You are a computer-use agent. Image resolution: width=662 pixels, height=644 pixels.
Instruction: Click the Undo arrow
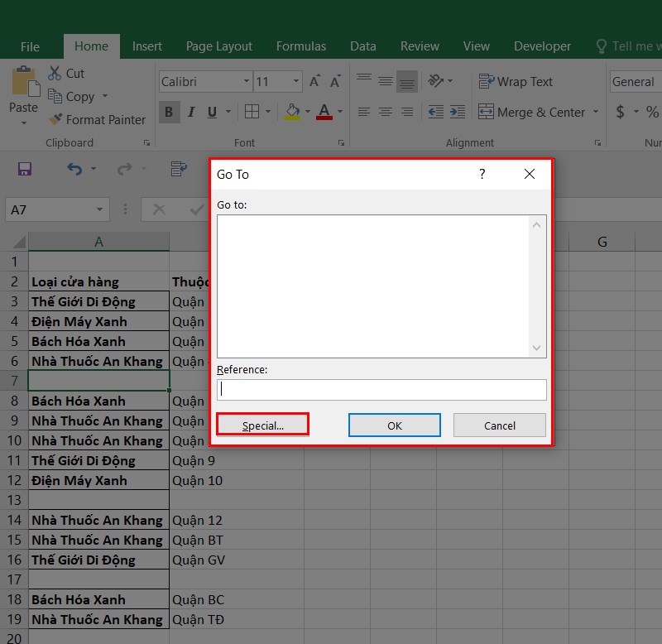[x=74, y=169]
